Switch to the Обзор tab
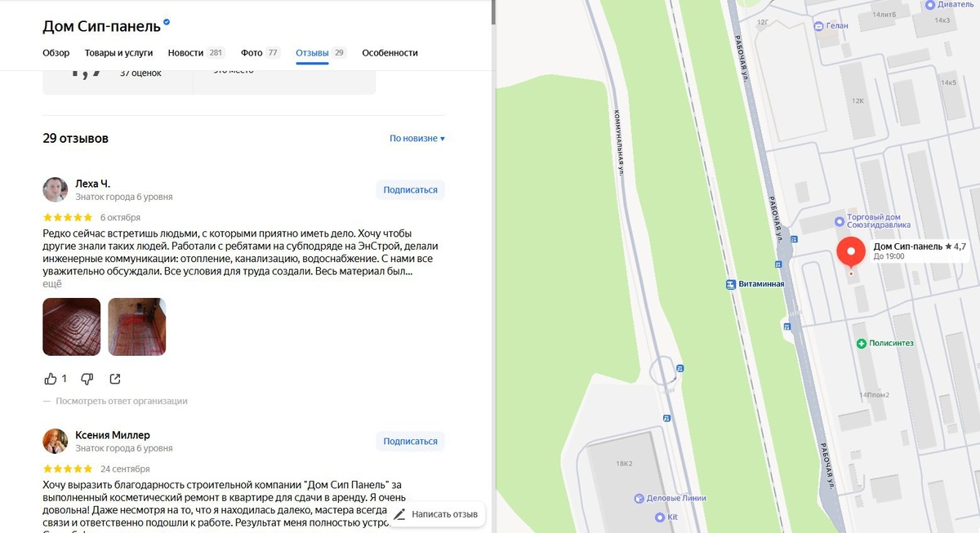This screenshot has height=533, width=980. pyautogui.click(x=56, y=53)
